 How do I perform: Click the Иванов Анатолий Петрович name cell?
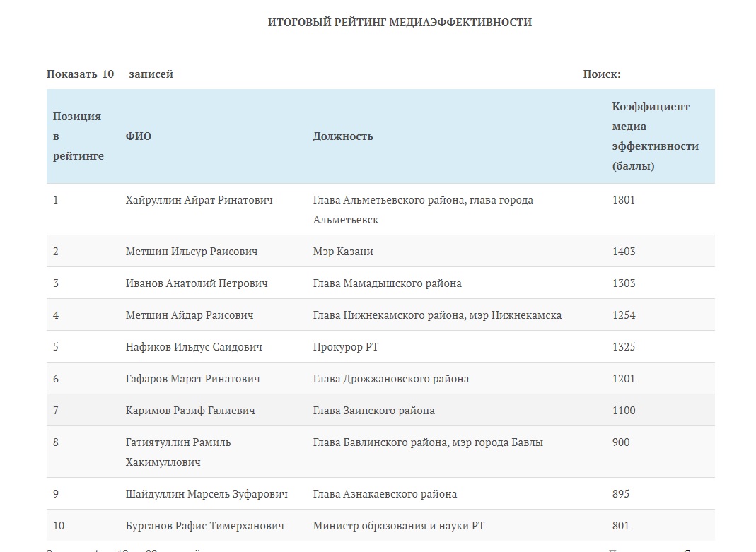click(197, 283)
